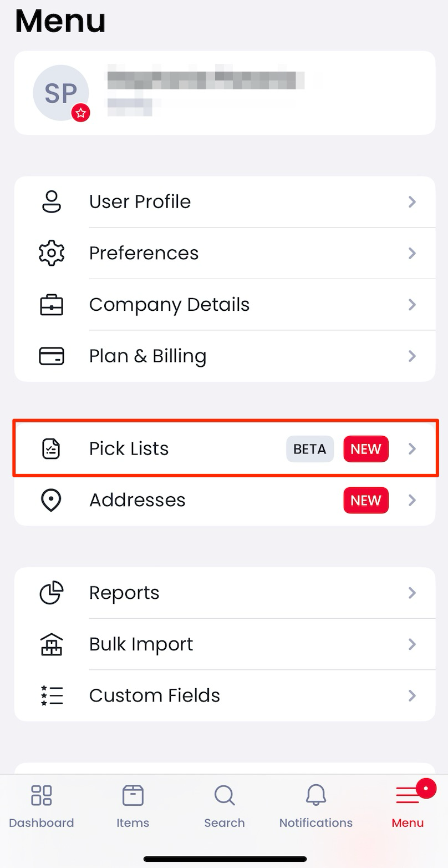Open Preferences via the gear icon
The image size is (448, 868).
coord(52,253)
